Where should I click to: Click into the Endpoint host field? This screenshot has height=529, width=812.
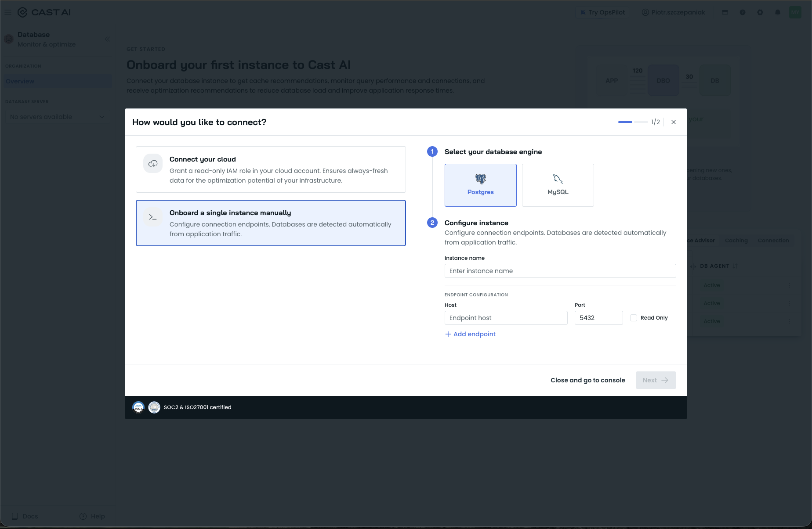pos(506,318)
